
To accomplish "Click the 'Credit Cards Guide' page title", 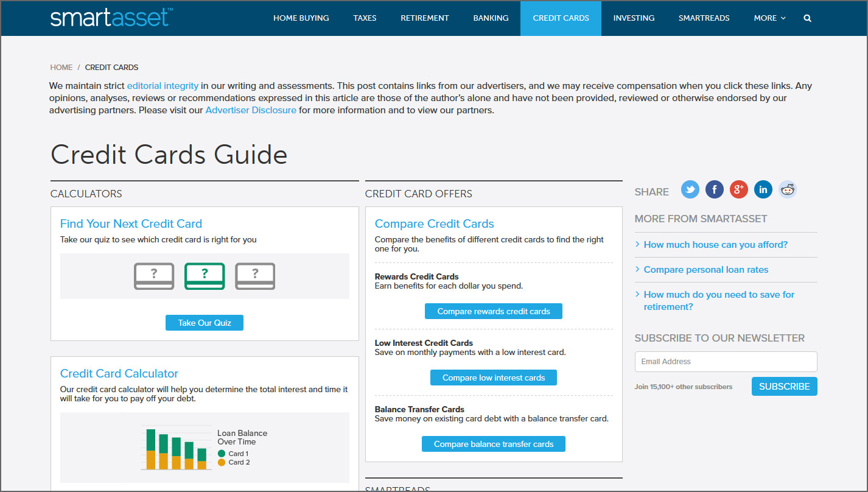I will tap(169, 155).
